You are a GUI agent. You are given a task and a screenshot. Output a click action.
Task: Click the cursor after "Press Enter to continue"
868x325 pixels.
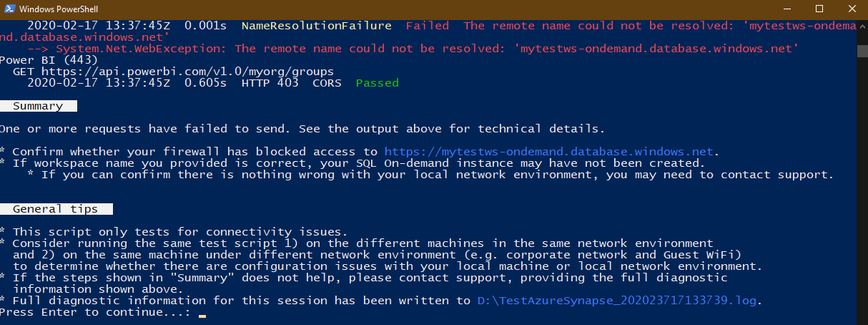point(202,313)
